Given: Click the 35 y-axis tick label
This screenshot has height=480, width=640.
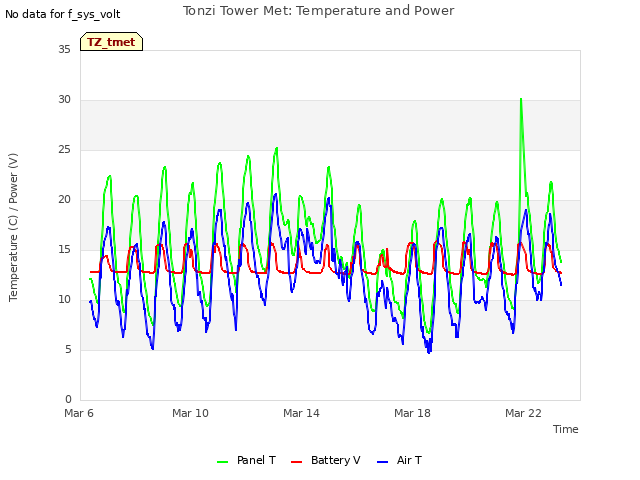Looking at the screenshot, I should point(64,49).
